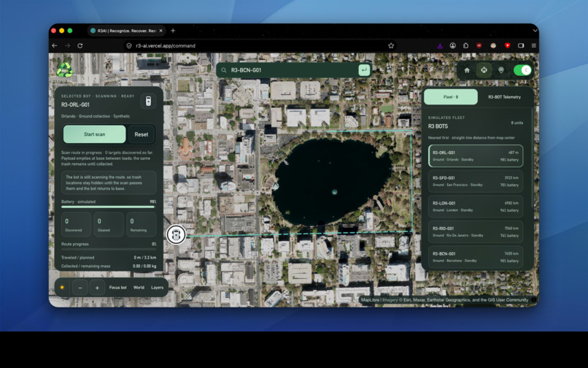Screen dimensions: 588x368
Task: Click the '8 units' label in fleet panel
Action: click(x=517, y=123)
